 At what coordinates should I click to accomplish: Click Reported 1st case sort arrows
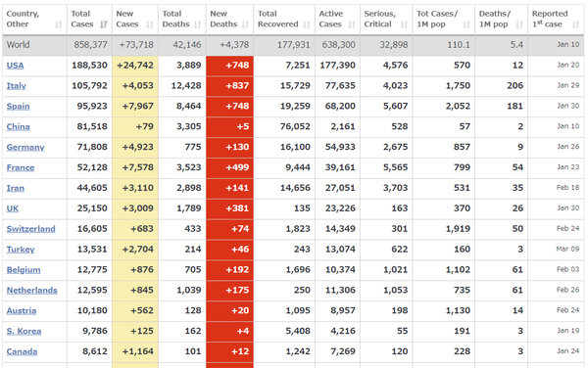(x=575, y=24)
